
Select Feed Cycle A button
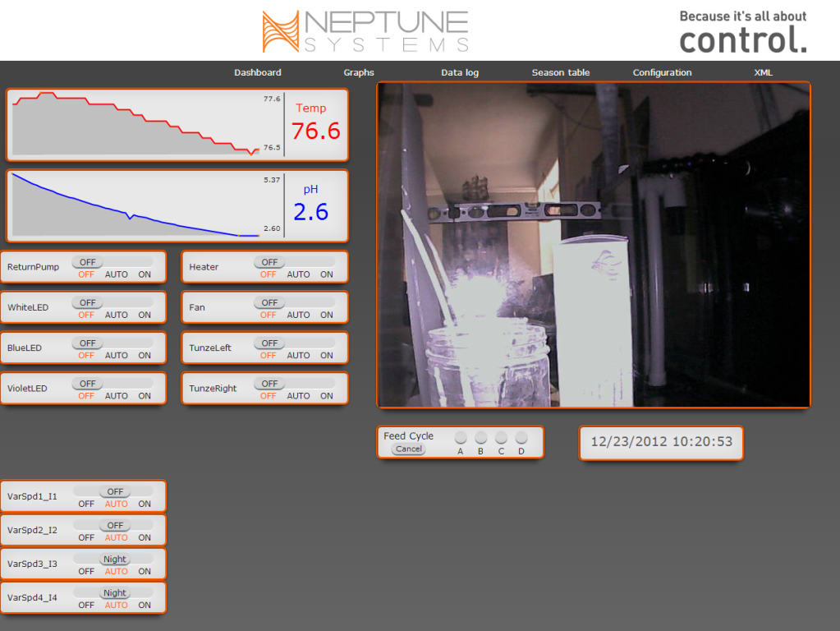[x=461, y=438]
